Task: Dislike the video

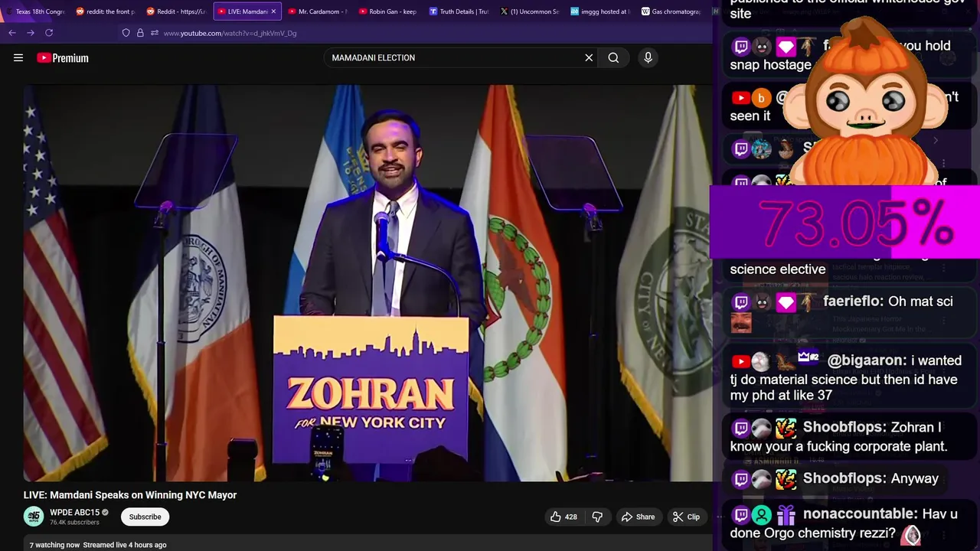Action: (x=597, y=517)
